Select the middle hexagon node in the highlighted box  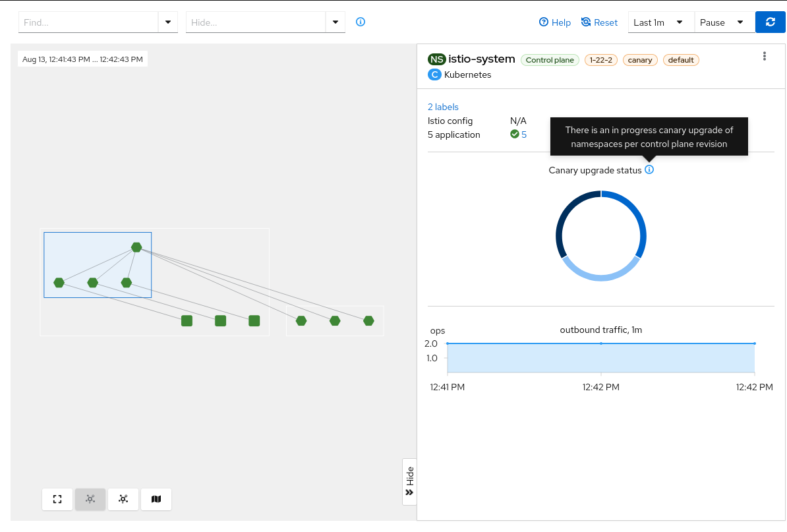pyautogui.click(x=92, y=283)
